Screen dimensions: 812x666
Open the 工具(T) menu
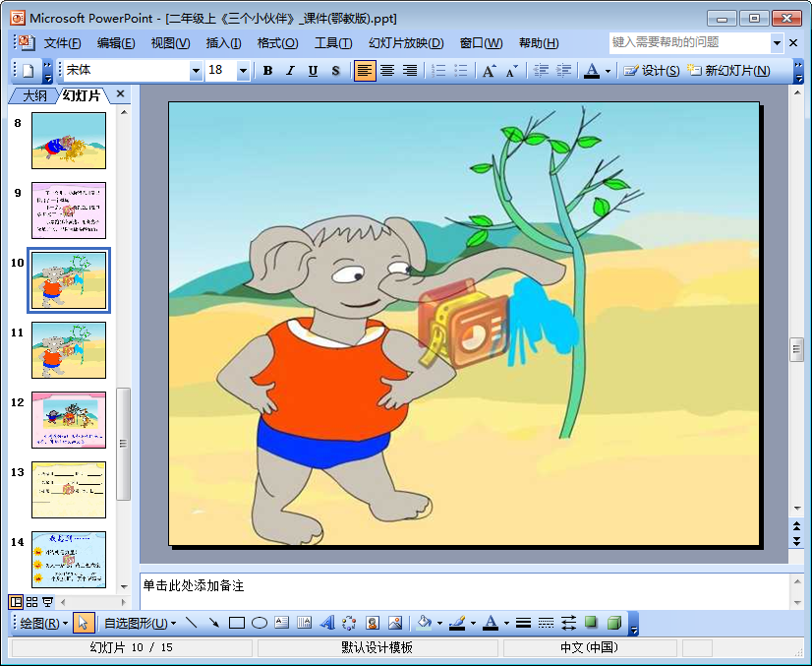[333, 43]
